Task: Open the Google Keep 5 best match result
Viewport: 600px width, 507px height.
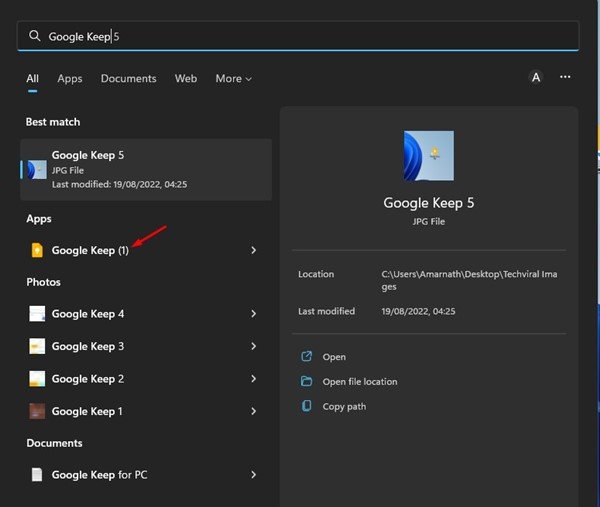Action: click(145, 169)
